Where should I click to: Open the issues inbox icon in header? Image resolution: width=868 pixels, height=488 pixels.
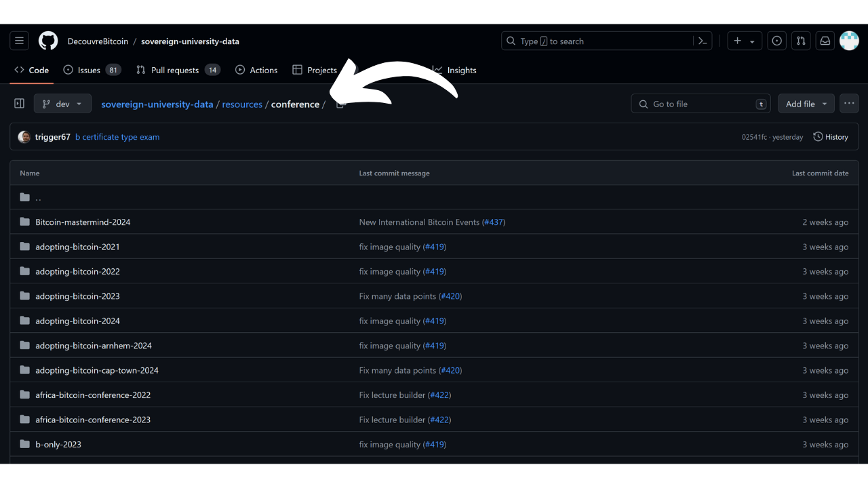[x=776, y=41]
